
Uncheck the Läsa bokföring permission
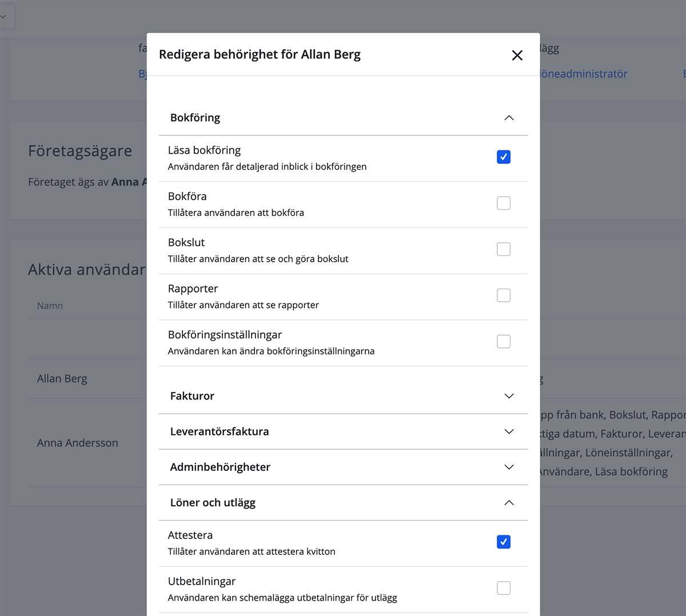(x=504, y=157)
